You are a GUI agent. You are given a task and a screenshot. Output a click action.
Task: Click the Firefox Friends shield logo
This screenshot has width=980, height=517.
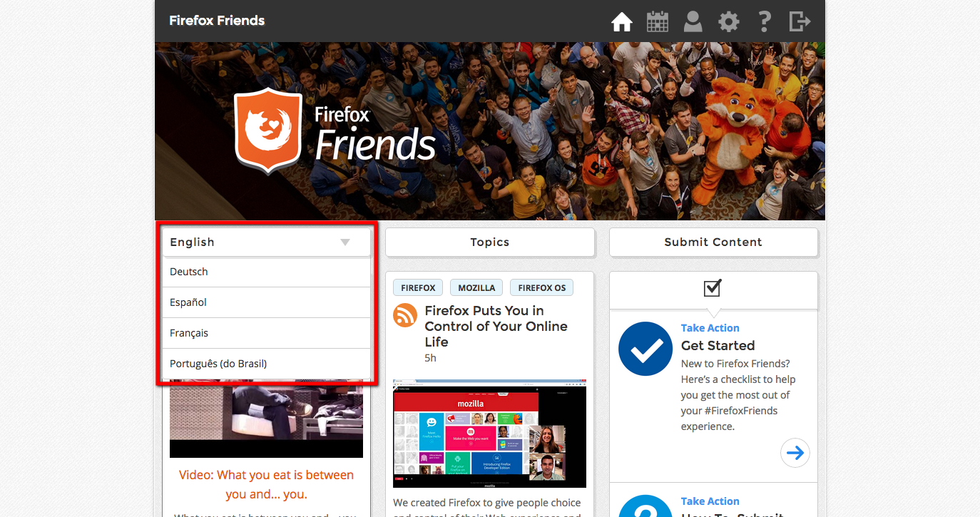click(268, 131)
